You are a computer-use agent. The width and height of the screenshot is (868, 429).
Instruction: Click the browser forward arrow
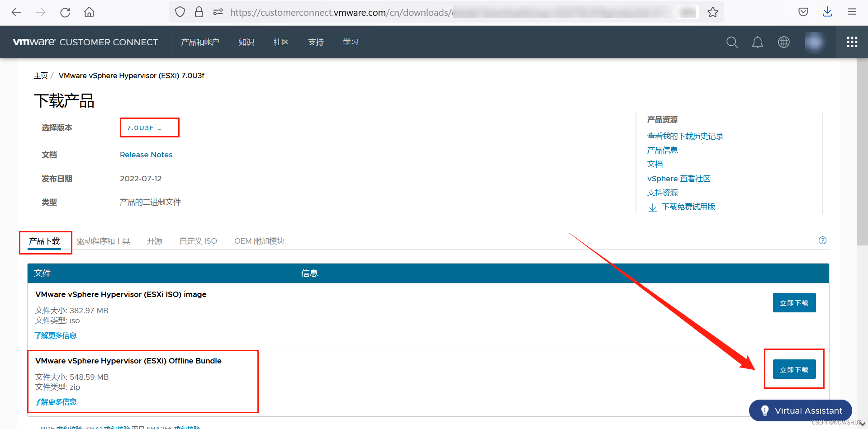[41, 12]
